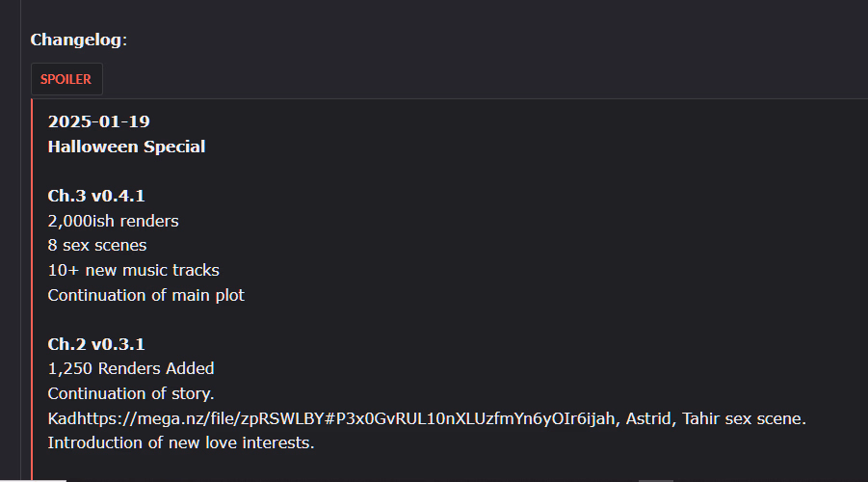Click the 10+ new music tracks line
868x482 pixels.
pyautogui.click(x=133, y=270)
